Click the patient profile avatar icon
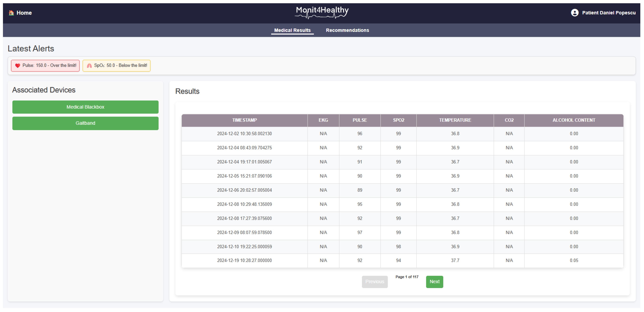This screenshot has width=644, height=312. [574, 13]
